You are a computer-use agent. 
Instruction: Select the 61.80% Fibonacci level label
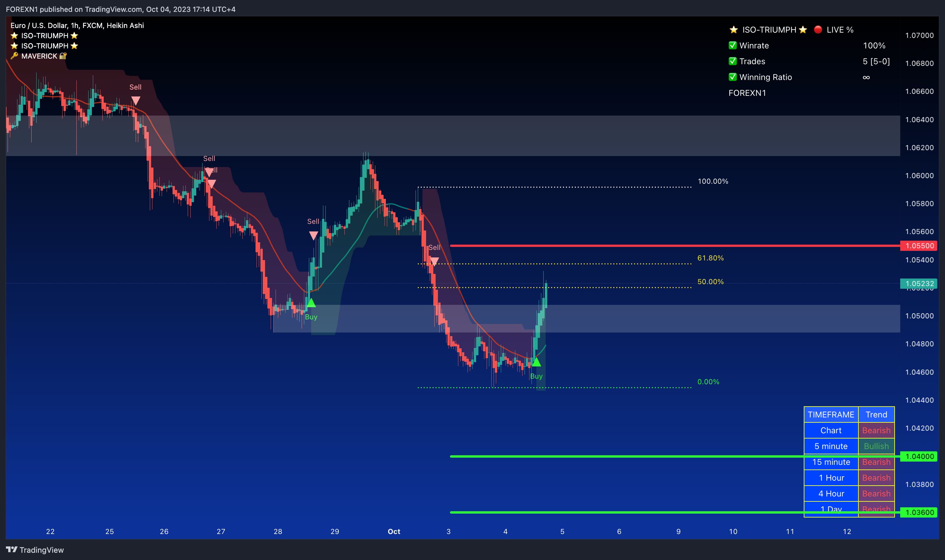tap(711, 258)
